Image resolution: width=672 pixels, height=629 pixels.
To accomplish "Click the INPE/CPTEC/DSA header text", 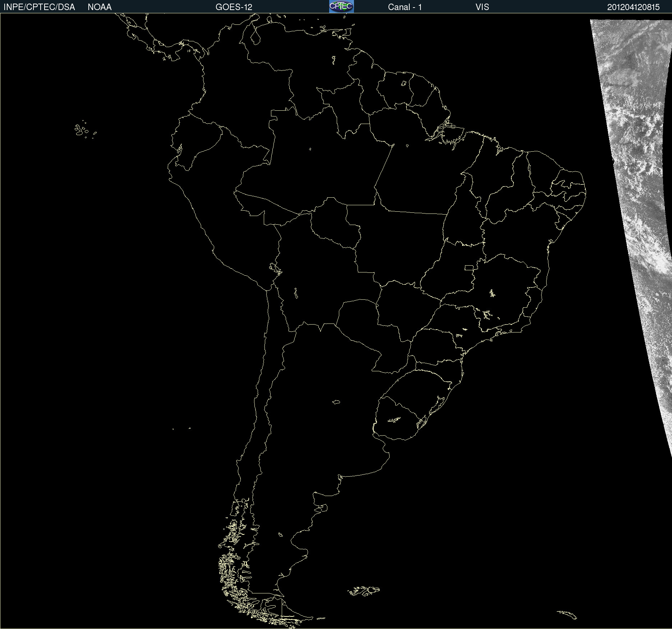I will pos(39,7).
